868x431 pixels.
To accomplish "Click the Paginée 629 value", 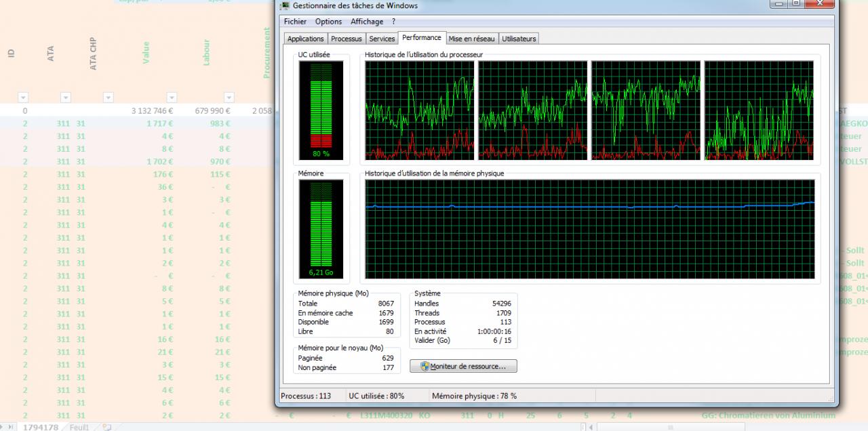I will click(x=388, y=358).
